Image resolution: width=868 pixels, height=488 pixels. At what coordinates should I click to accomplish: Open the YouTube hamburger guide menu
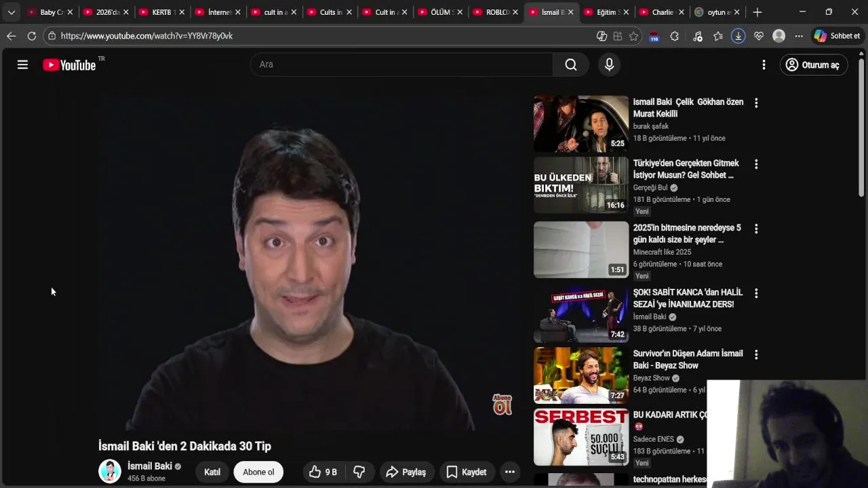(x=22, y=64)
